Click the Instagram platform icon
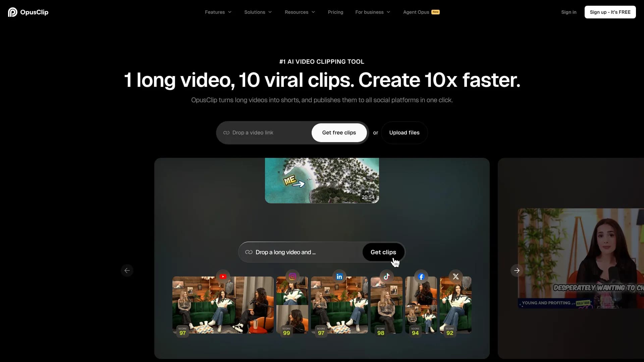 click(x=292, y=277)
